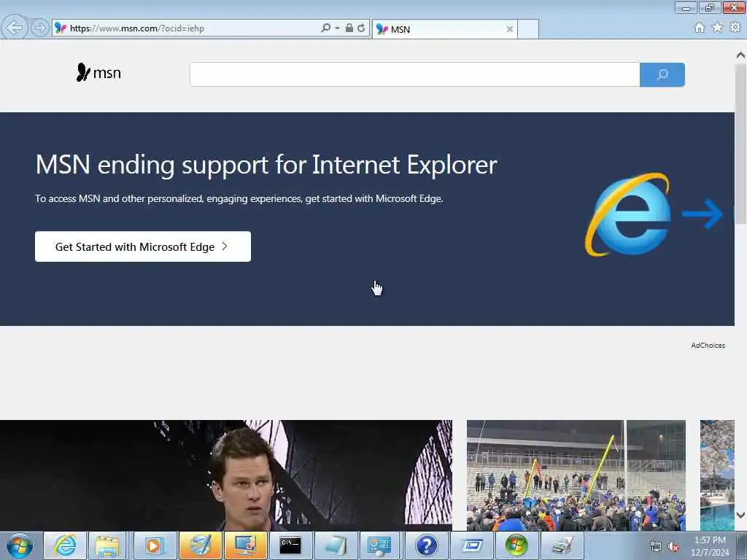Open the address bar autocomplete dropdown arrow
747x560 pixels.
(x=337, y=28)
